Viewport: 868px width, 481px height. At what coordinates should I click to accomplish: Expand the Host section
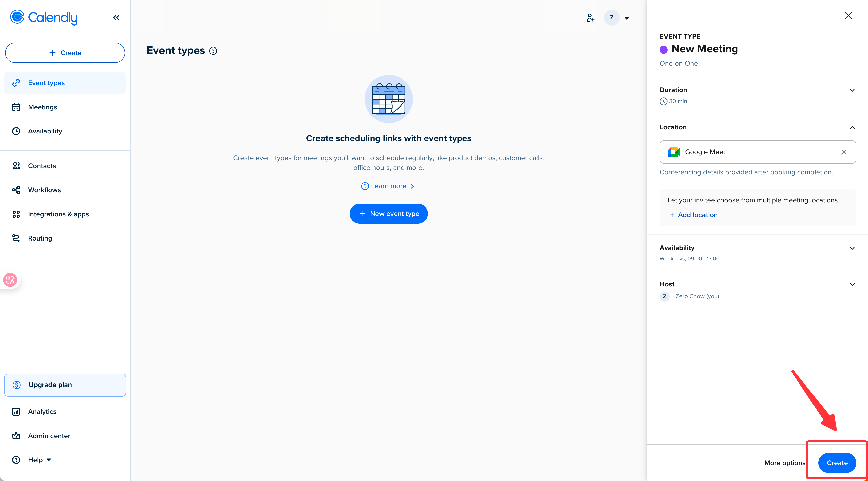[x=852, y=284]
